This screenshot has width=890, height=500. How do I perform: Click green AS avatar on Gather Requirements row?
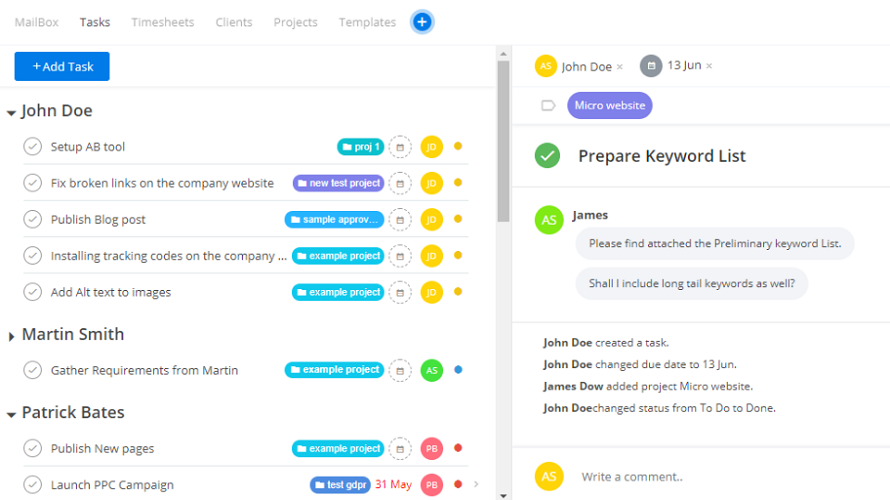[431, 371]
